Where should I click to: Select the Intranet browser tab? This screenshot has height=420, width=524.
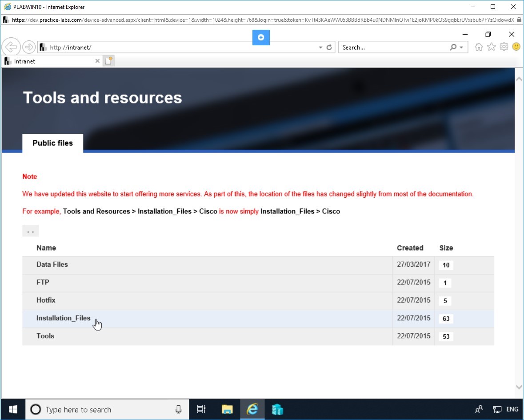click(52, 61)
